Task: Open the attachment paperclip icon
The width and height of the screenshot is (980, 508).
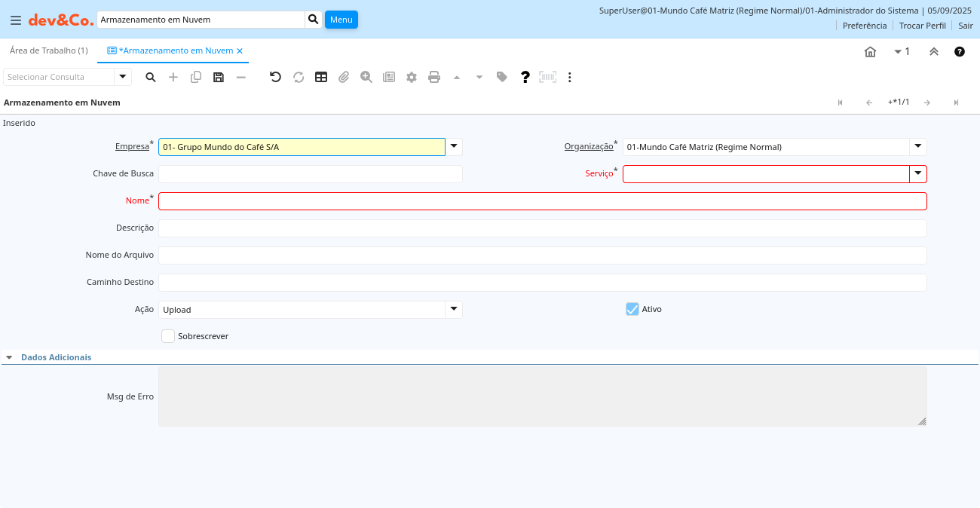Action: [344, 77]
